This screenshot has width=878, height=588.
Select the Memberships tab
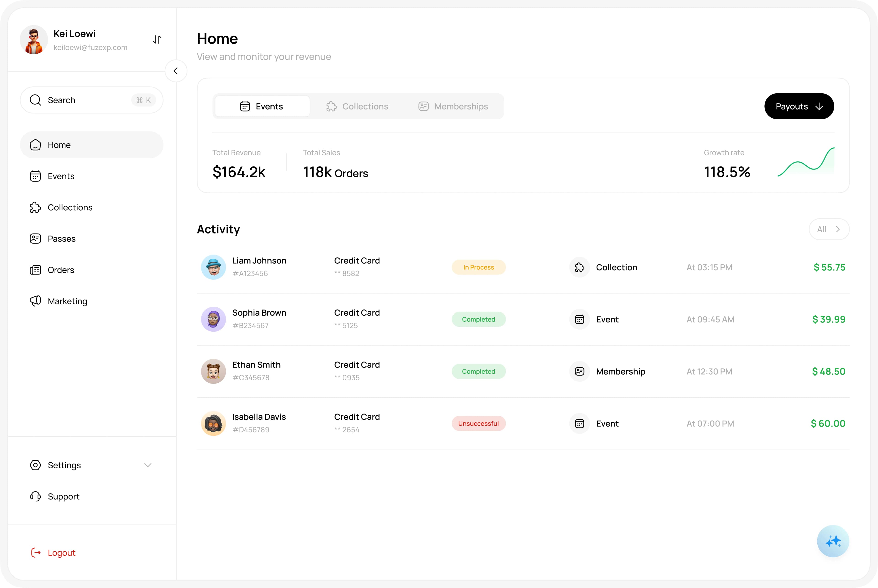point(453,106)
